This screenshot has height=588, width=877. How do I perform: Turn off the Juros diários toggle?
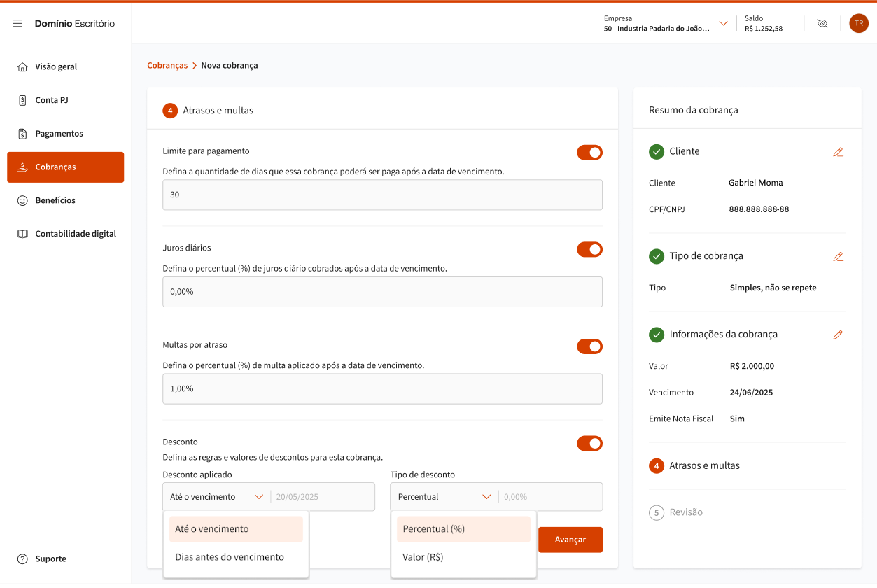coord(589,250)
